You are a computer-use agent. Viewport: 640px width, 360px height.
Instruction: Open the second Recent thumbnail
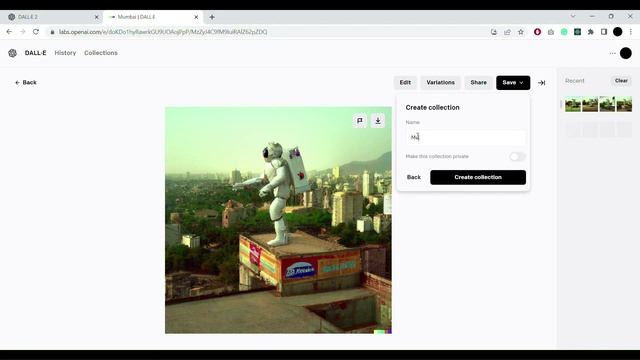pos(590,104)
